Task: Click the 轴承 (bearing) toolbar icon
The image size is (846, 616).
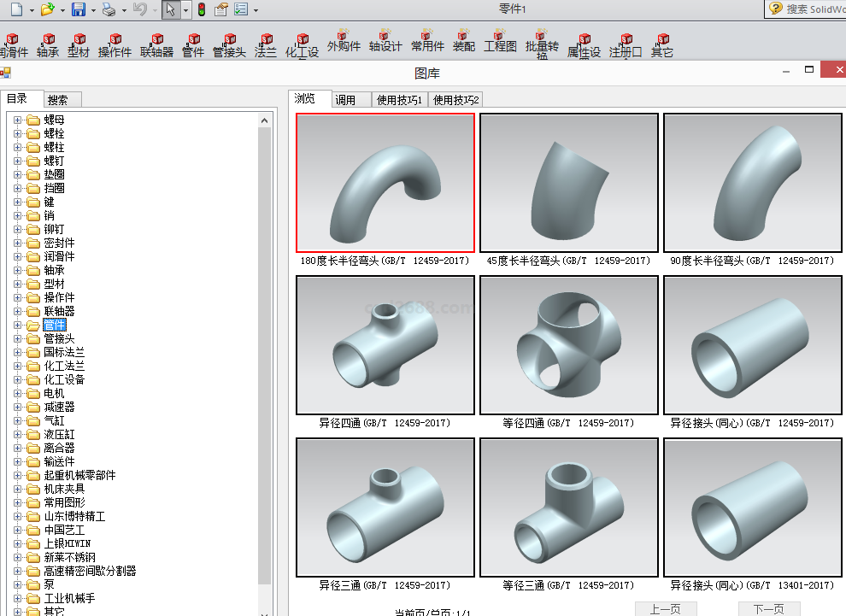Action: click(48, 46)
